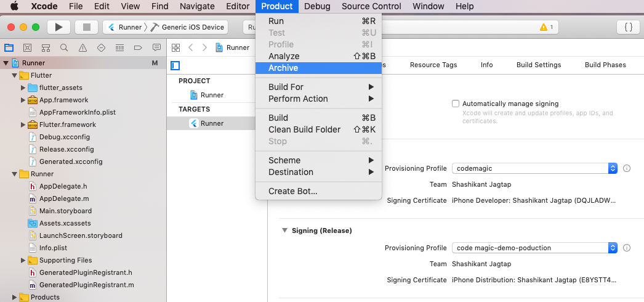
Task: Expand the Supporting Files group
Action: tap(23, 260)
